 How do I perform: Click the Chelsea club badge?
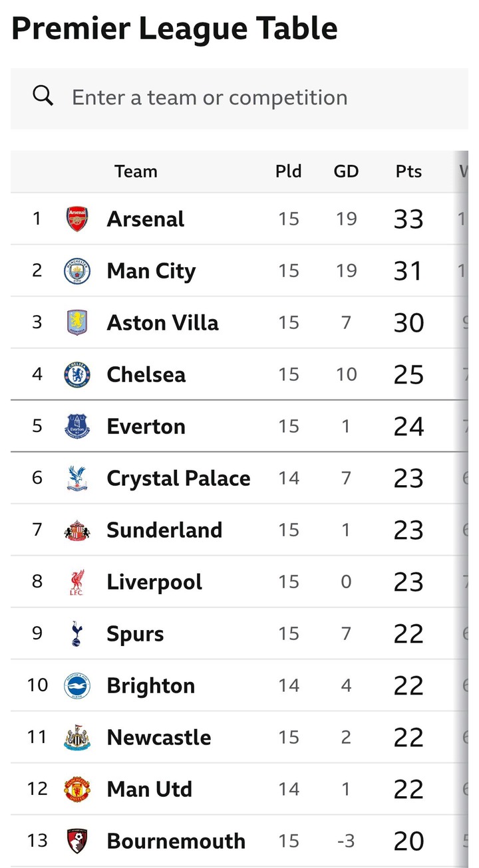77,374
